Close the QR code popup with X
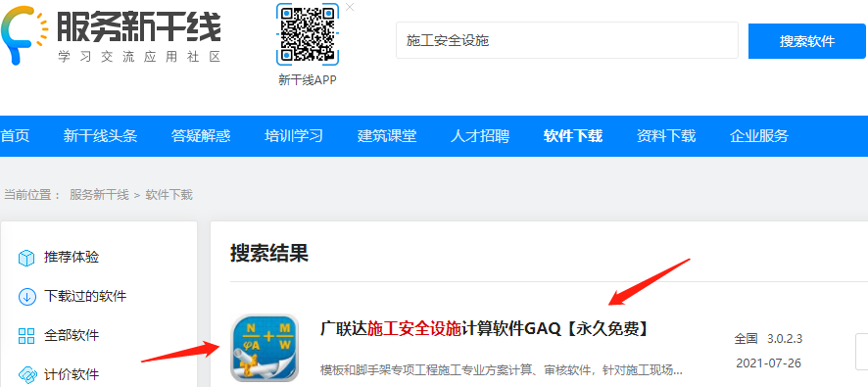The height and width of the screenshot is (387, 868). point(350,7)
